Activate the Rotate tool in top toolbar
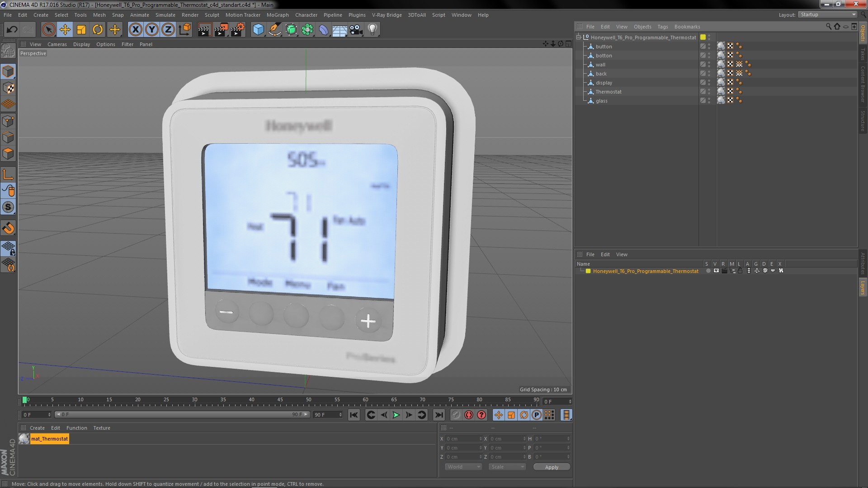 tap(98, 30)
